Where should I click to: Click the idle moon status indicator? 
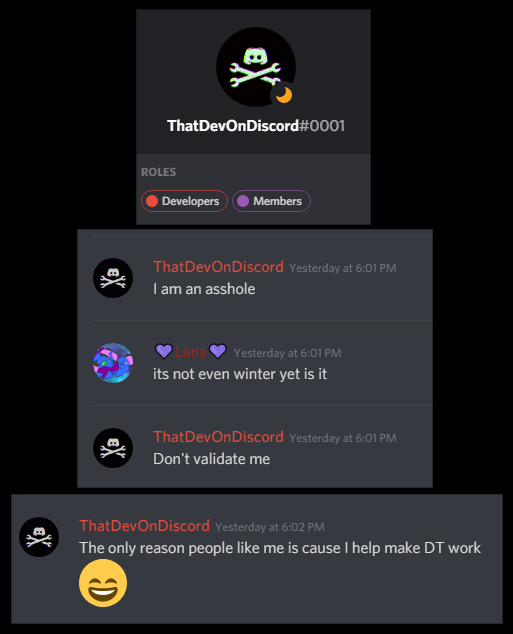(284, 95)
